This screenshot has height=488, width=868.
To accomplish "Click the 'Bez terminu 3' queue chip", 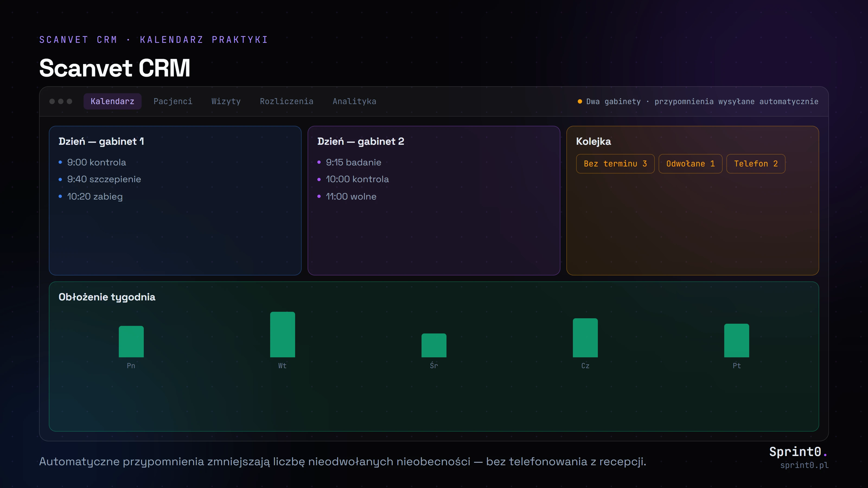I will (615, 164).
